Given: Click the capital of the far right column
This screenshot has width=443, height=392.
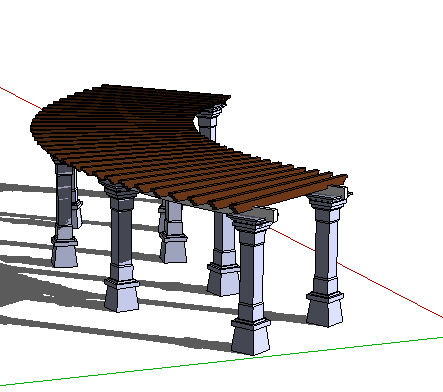Looking at the screenshot, I should [x=326, y=201].
